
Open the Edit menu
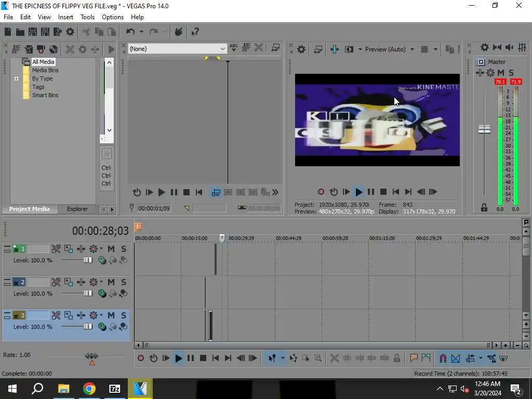(x=25, y=17)
